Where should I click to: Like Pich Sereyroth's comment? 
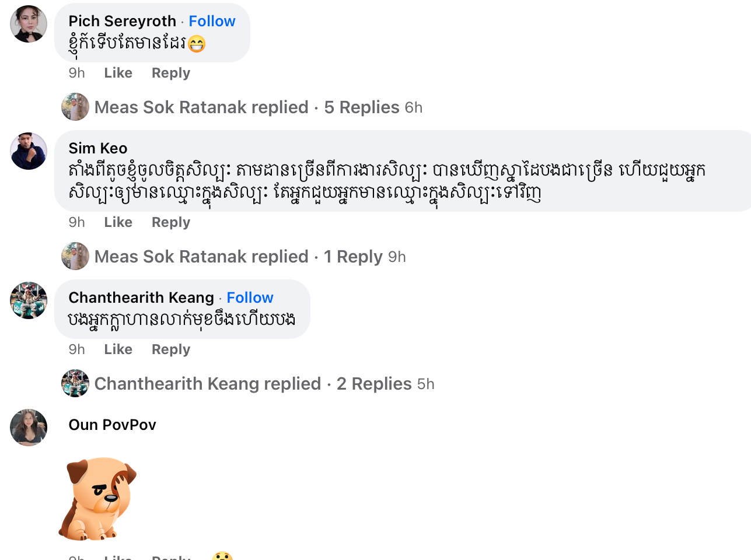[118, 73]
